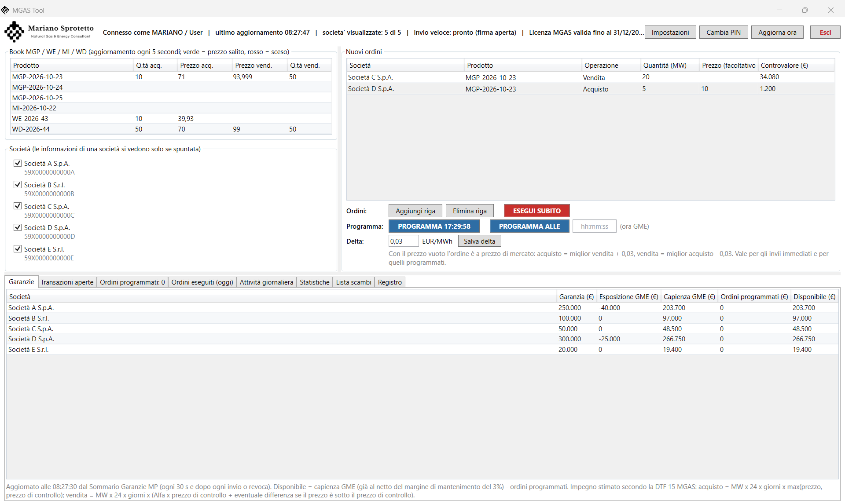The height and width of the screenshot is (504, 845).
Task: Click the Mariano Sprotetto logo image
Action: [49, 32]
